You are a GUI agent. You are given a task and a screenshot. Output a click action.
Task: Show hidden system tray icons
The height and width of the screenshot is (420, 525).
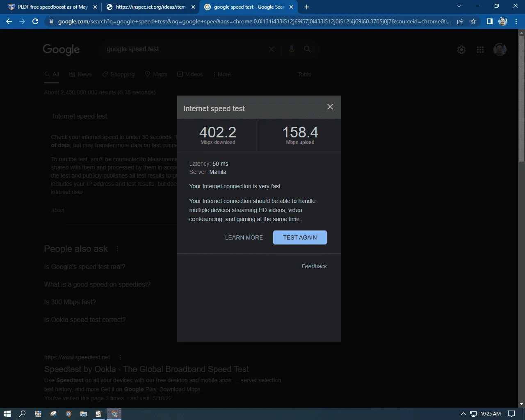pos(463,414)
